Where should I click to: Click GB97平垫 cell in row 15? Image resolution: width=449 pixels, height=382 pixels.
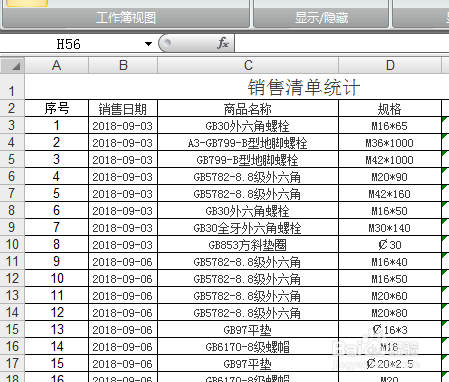click(x=248, y=329)
